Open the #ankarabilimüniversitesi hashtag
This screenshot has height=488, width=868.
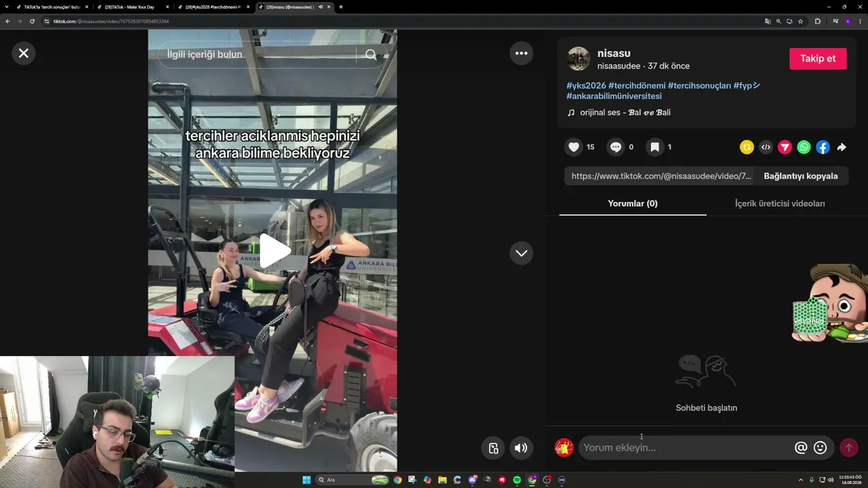614,96
